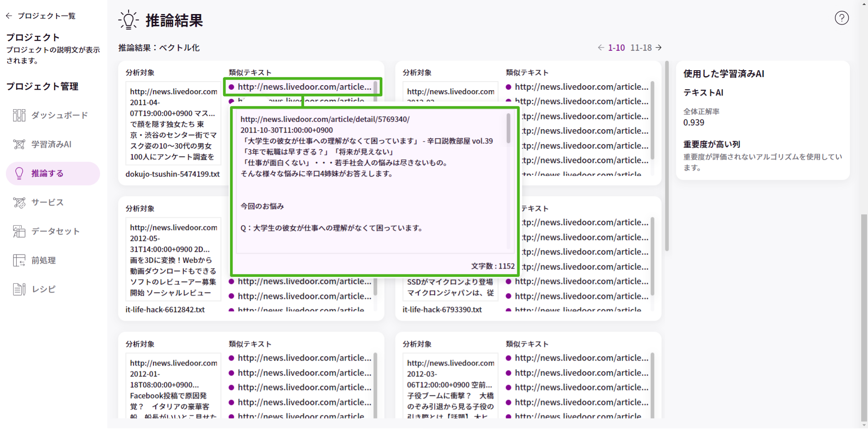Click the レシピ sidebar icon
868x429 pixels.
point(19,289)
